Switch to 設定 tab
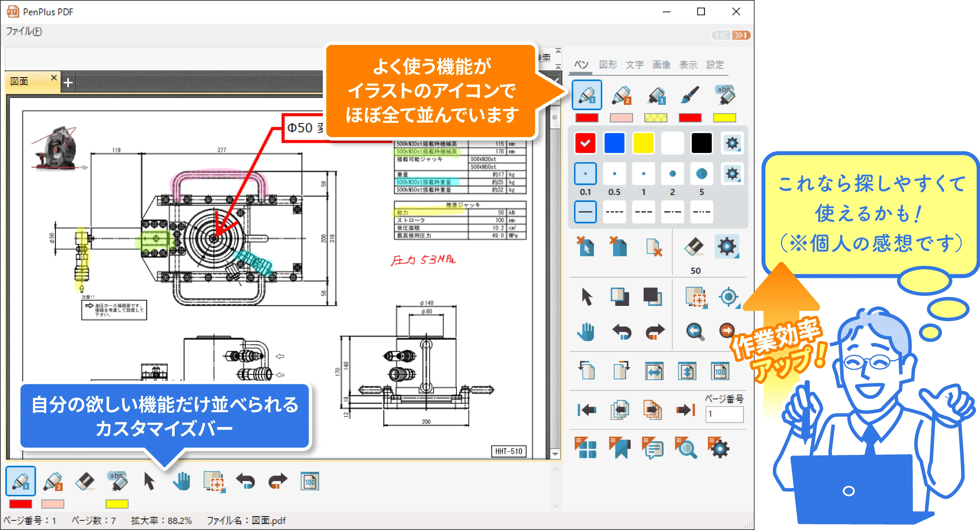This screenshot has width=980, height=530. point(715,65)
